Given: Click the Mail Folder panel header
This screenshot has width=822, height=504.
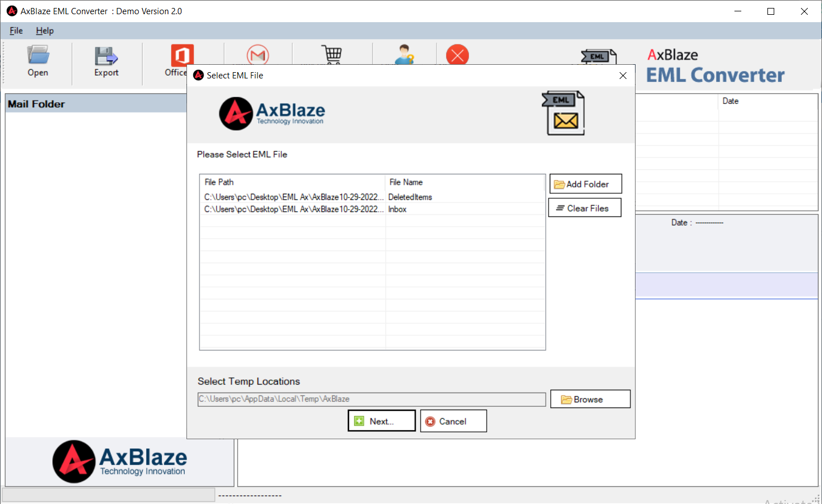Looking at the screenshot, I should point(96,104).
